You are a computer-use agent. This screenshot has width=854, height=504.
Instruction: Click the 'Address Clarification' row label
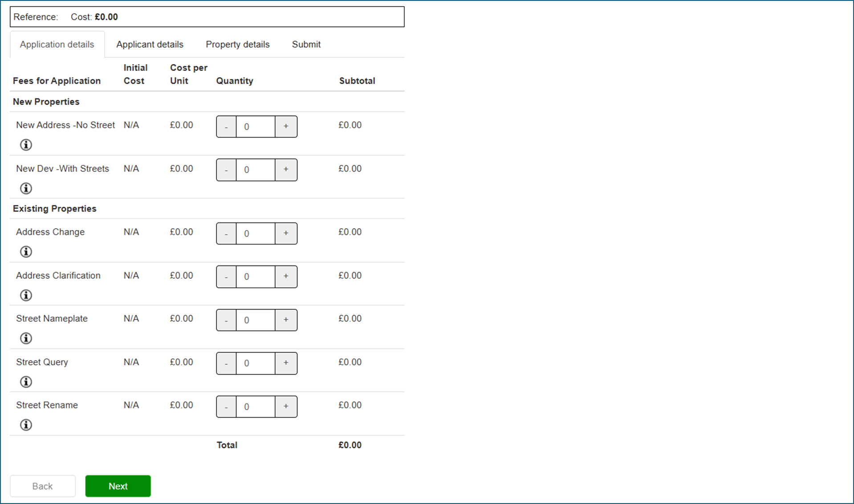point(58,275)
